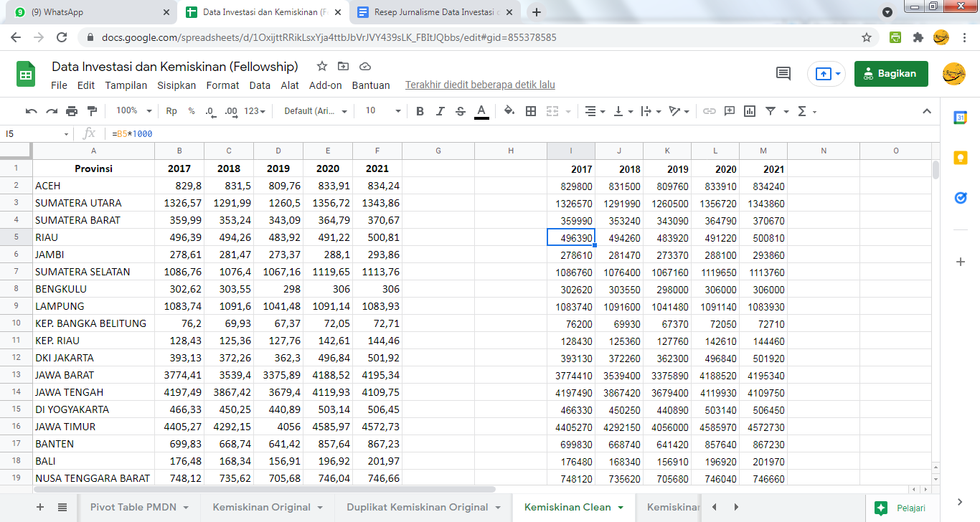Toggle italic formatting
Viewport: 980px width, 522px height.
tap(440, 111)
